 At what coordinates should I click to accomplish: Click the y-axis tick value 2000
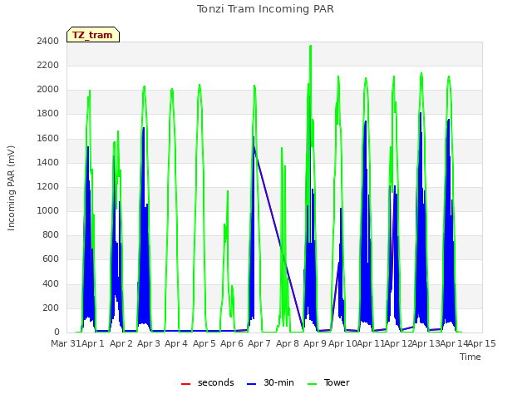48,90
